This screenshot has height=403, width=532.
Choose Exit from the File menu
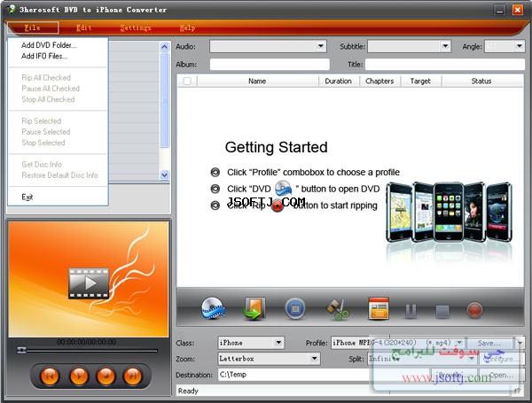coord(27,197)
